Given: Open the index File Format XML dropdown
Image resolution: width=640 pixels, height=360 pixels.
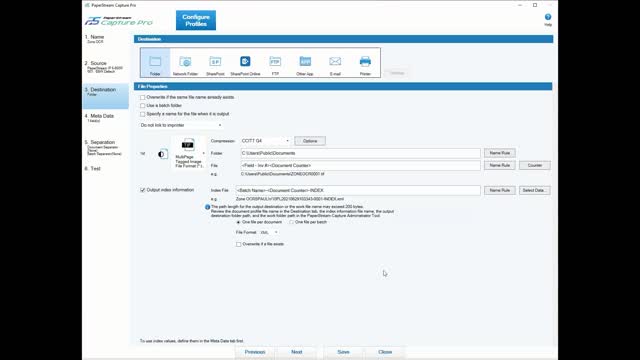Looking at the screenshot, I should click(x=269, y=233).
